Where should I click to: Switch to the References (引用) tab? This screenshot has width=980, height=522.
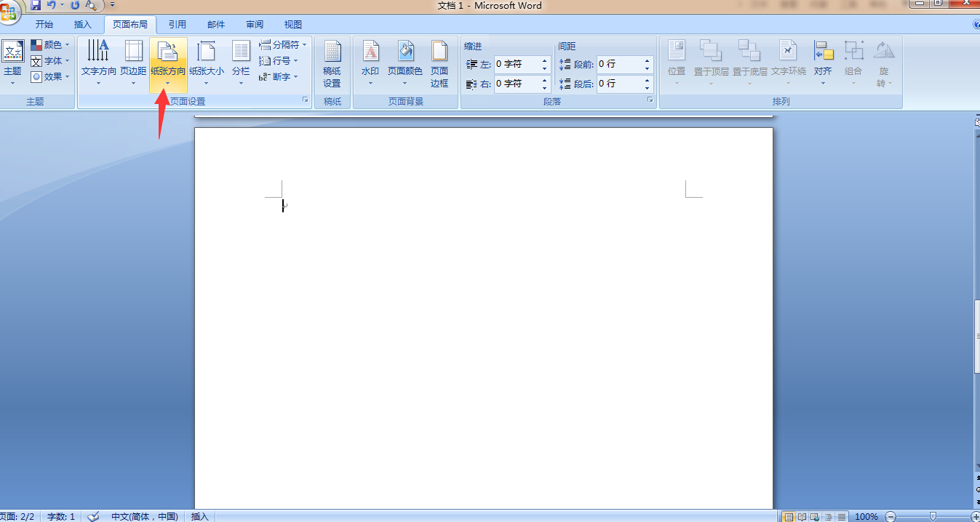[178, 25]
